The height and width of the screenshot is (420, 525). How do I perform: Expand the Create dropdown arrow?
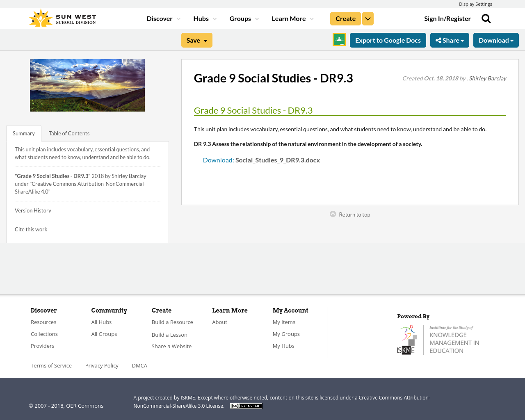367,18
